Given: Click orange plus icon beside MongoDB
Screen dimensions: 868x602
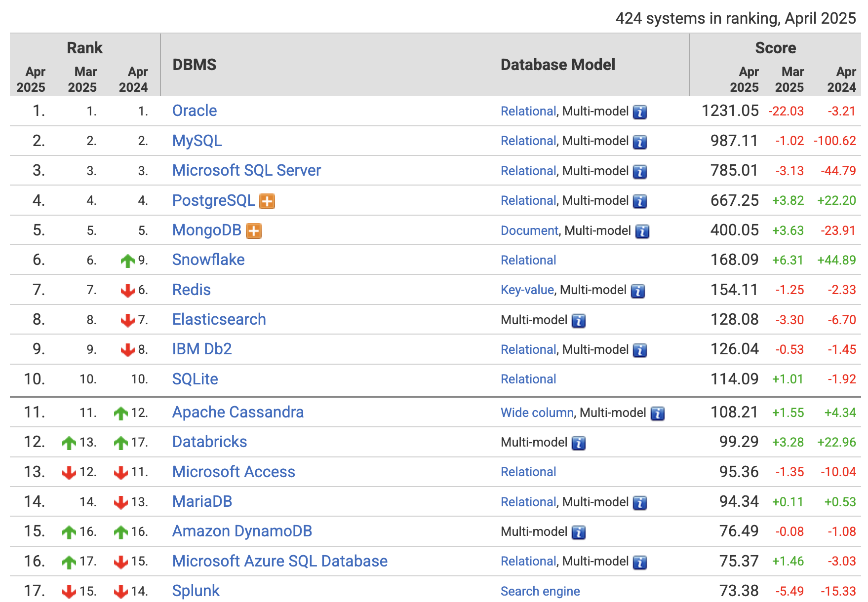Looking at the screenshot, I should click(254, 231).
